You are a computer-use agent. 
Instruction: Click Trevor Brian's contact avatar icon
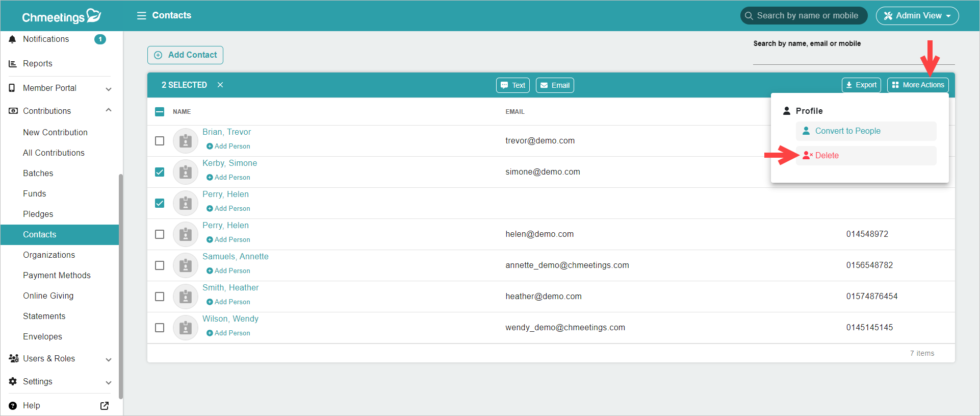pyautogui.click(x=186, y=141)
